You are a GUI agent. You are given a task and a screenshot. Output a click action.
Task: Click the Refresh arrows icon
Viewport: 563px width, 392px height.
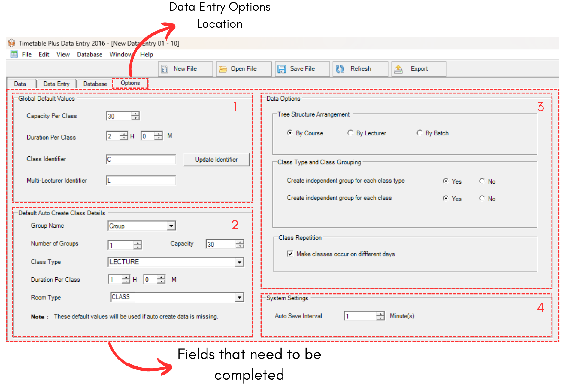point(340,69)
